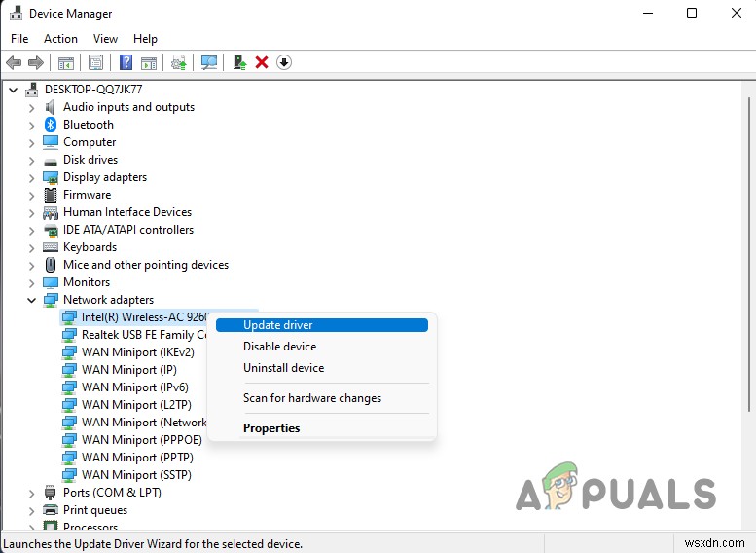Minimize the Device Manager window
Screen dimensions: 756x553
click(648, 13)
